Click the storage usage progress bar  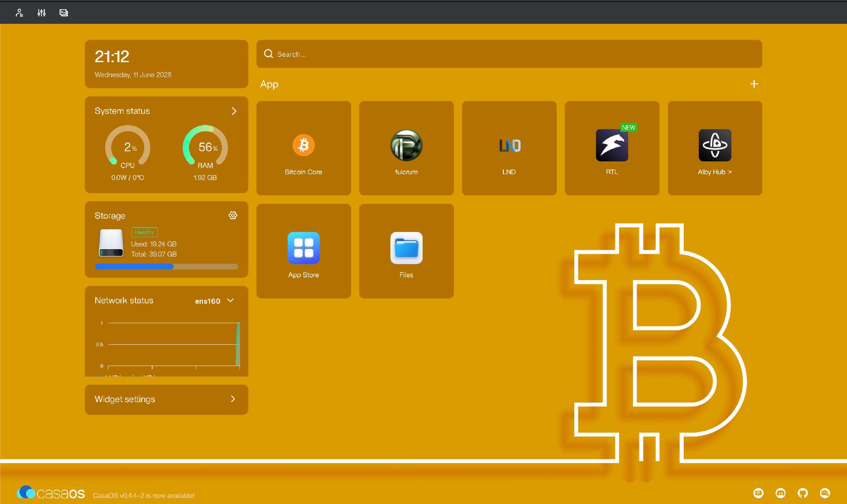tap(166, 266)
